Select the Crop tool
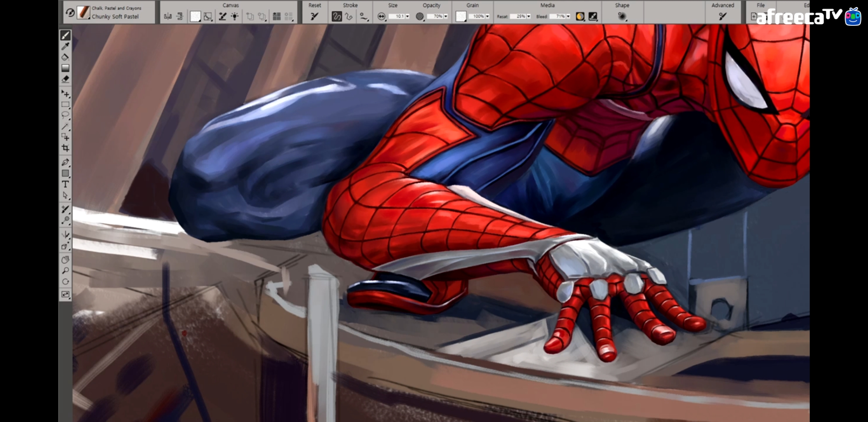The image size is (868, 422). point(65,148)
